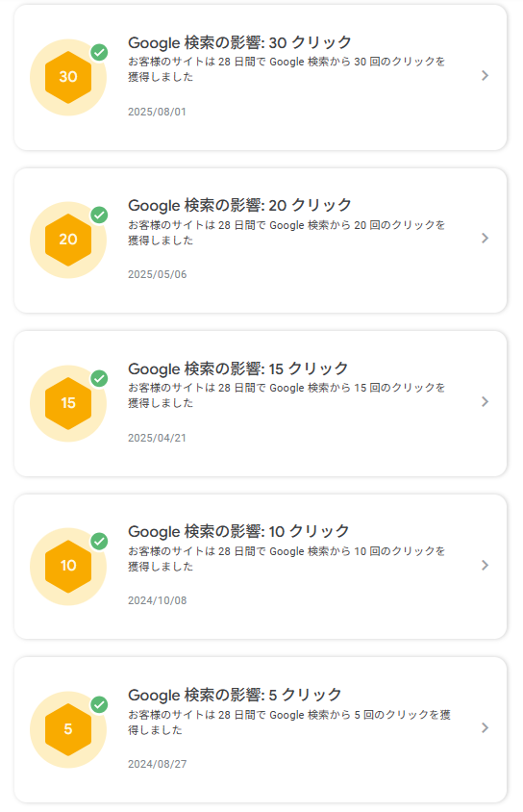Click the 20 clicks hexagon badge
523x812 pixels.
68,240
